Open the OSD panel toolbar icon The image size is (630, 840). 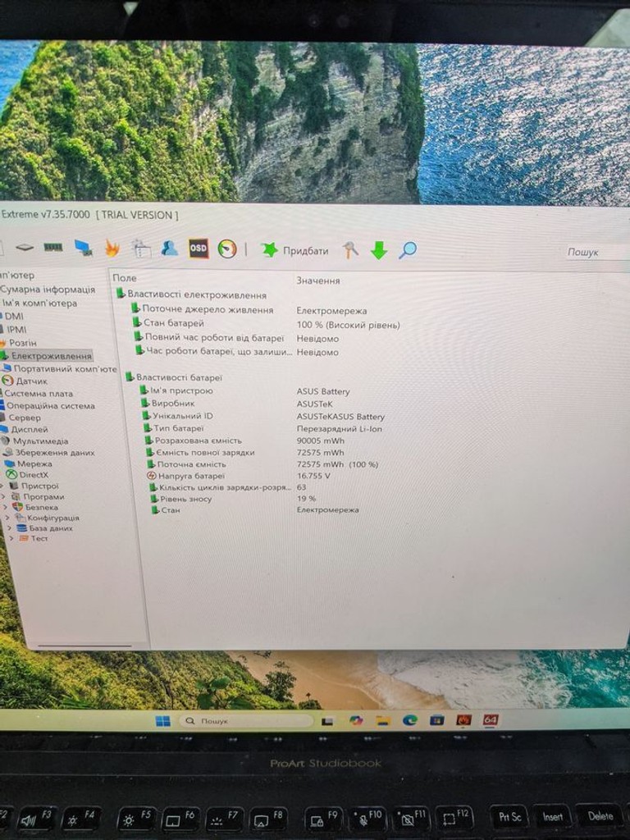click(199, 248)
